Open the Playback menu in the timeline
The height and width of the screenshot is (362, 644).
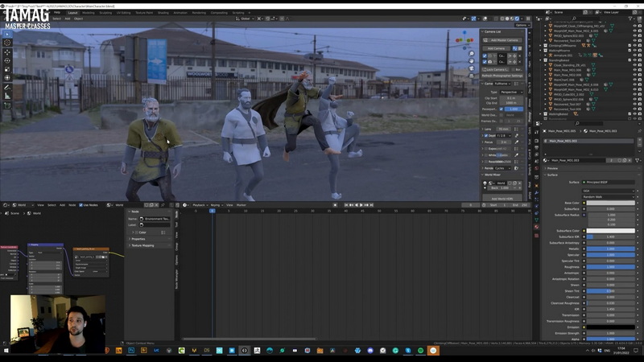pyautogui.click(x=199, y=205)
